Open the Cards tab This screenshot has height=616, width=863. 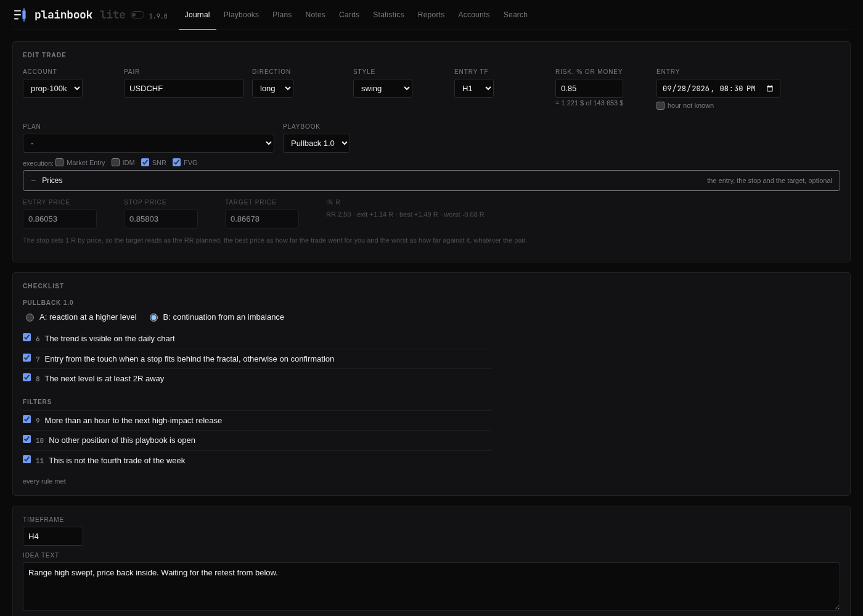tap(349, 15)
